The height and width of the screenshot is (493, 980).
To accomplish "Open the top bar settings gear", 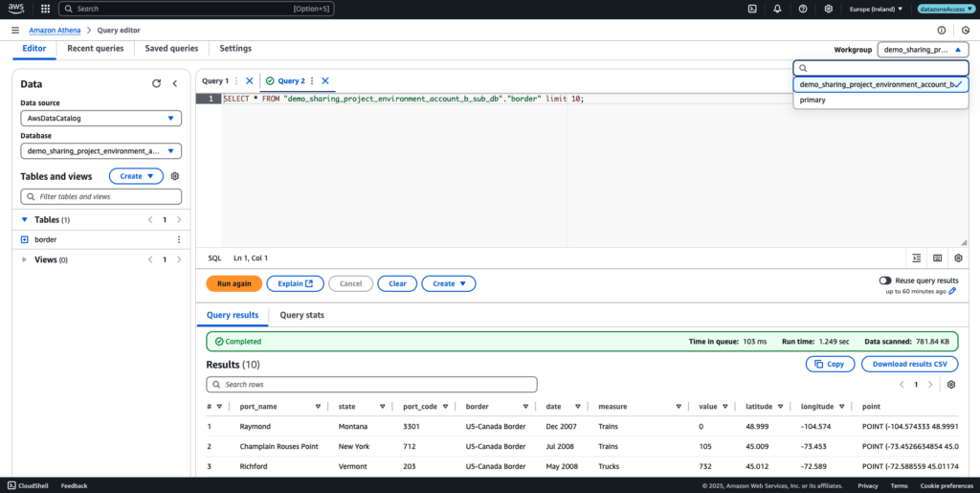I will pos(828,9).
